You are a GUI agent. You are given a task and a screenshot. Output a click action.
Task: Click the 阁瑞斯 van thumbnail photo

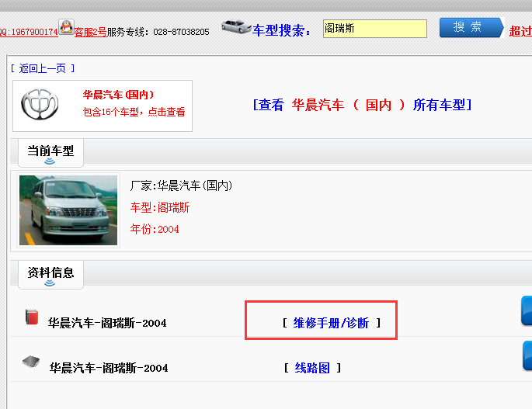[x=68, y=210]
